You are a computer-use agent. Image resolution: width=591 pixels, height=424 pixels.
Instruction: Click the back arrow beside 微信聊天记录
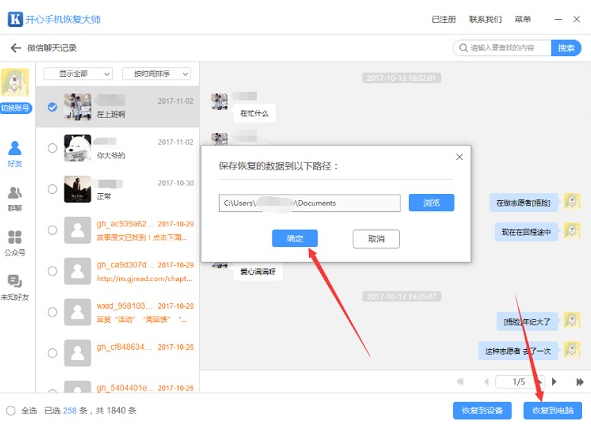15,48
